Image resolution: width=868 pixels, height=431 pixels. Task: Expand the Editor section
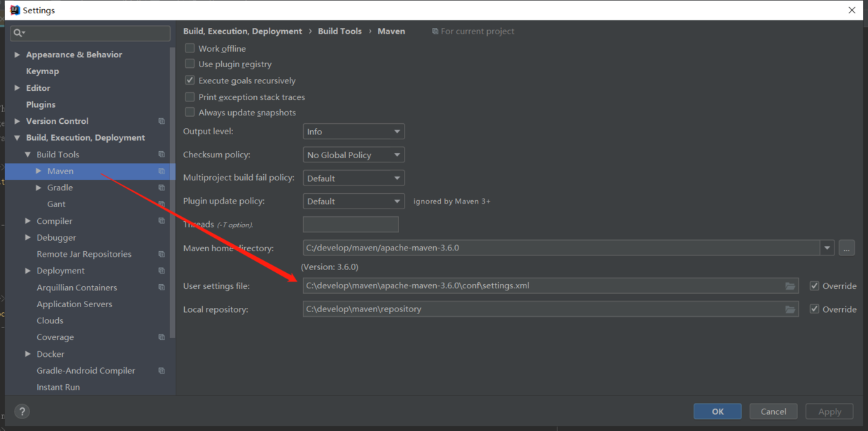pos(17,88)
